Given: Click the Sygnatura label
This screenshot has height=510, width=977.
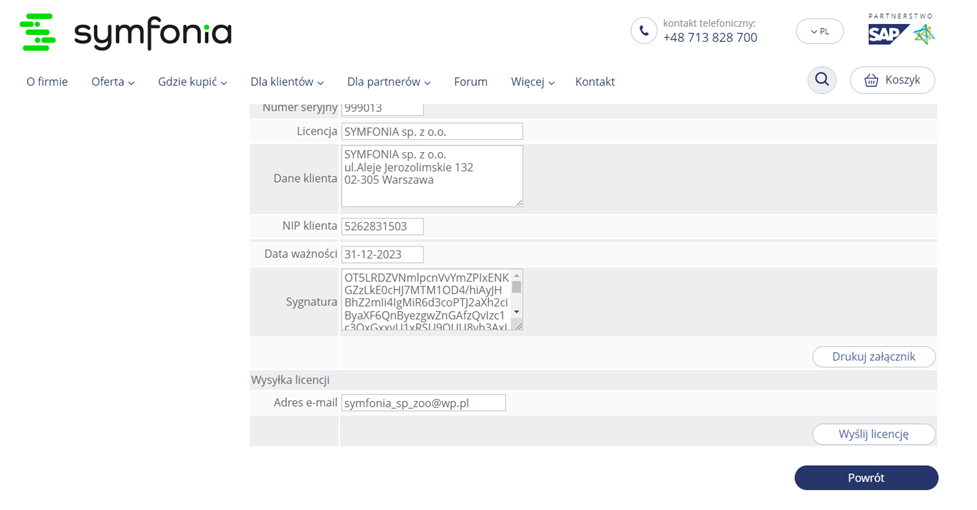Looking at the screenshot, I should [312, 302].
